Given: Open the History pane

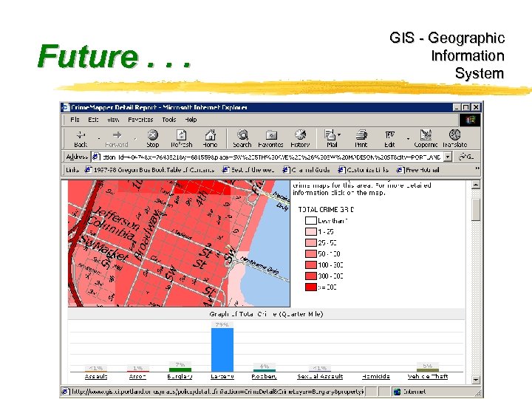Looking at the screenshot, I should [300, 139].
